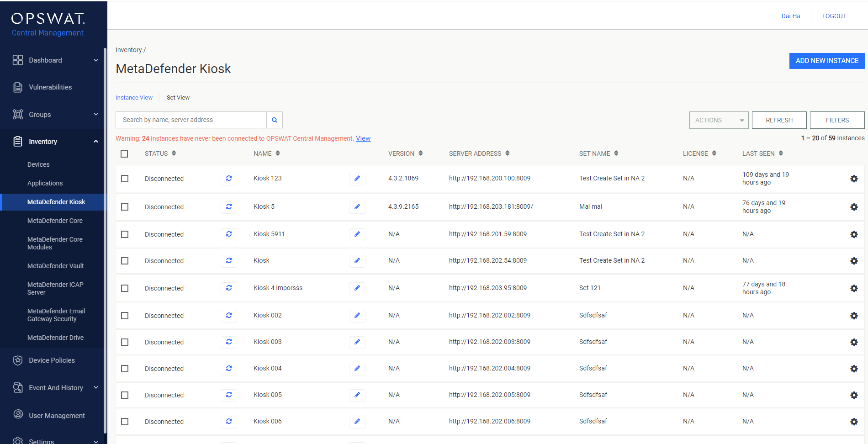Sort by Set Name column
The width and height of the screenshot is (868, 444).
tap(616, 153)
